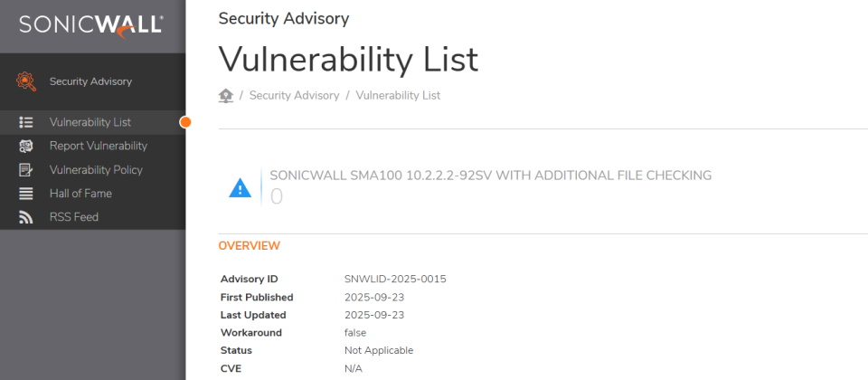
Task: Go home via the breadcrumb house icon
Action: [x=226, y=95]
